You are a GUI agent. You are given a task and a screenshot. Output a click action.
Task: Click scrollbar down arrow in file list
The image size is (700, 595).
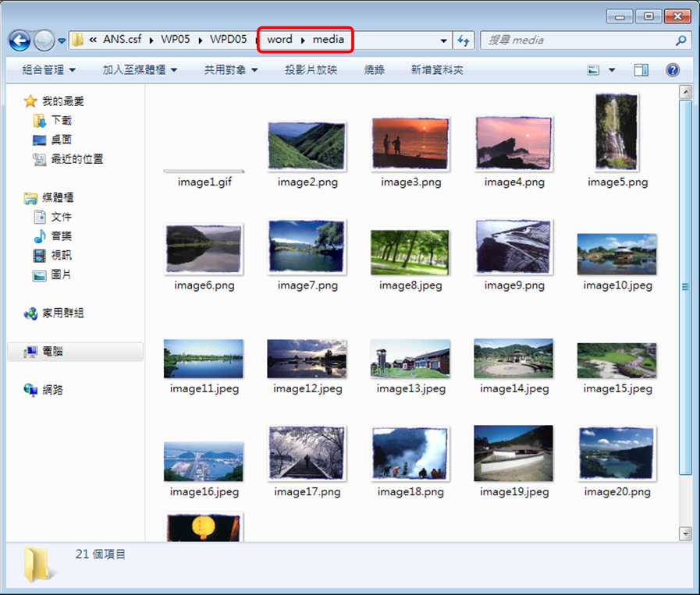[x=685, y=533]
